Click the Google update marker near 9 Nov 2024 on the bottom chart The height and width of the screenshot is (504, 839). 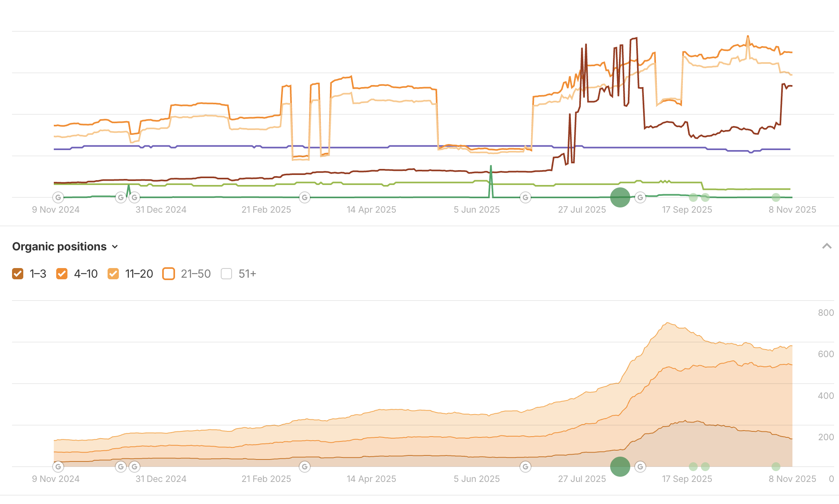pos(58,467)
